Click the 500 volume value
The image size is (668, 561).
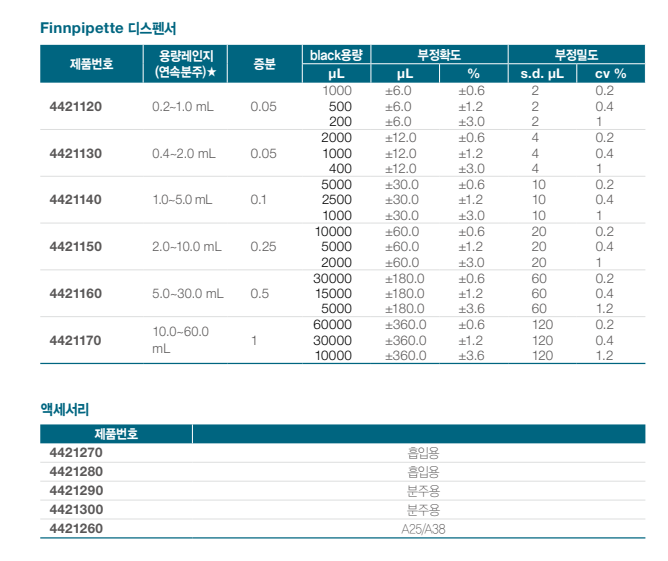340,106
